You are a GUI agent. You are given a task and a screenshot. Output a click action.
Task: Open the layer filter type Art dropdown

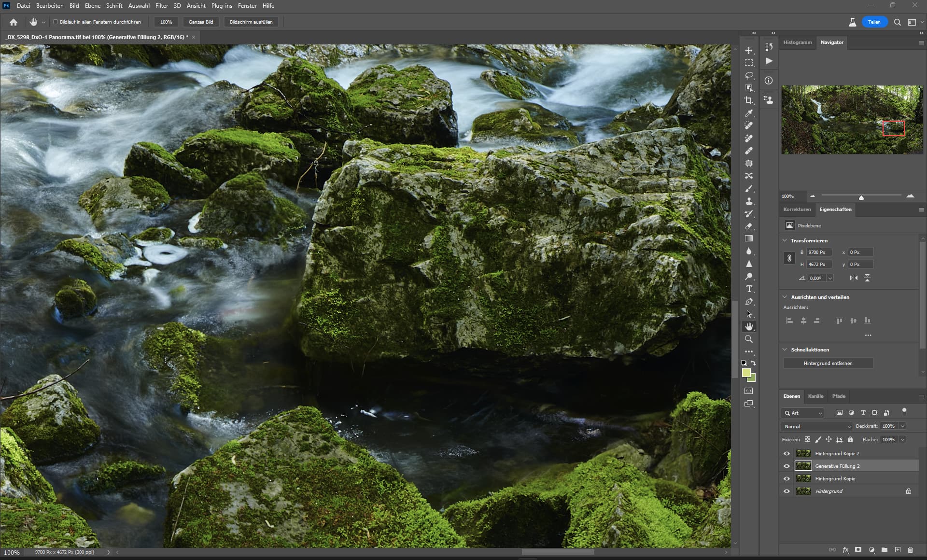click(803, 413)
